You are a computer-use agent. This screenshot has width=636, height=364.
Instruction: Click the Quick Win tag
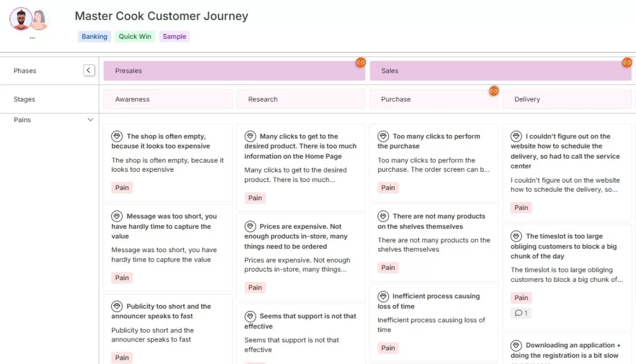135,36
